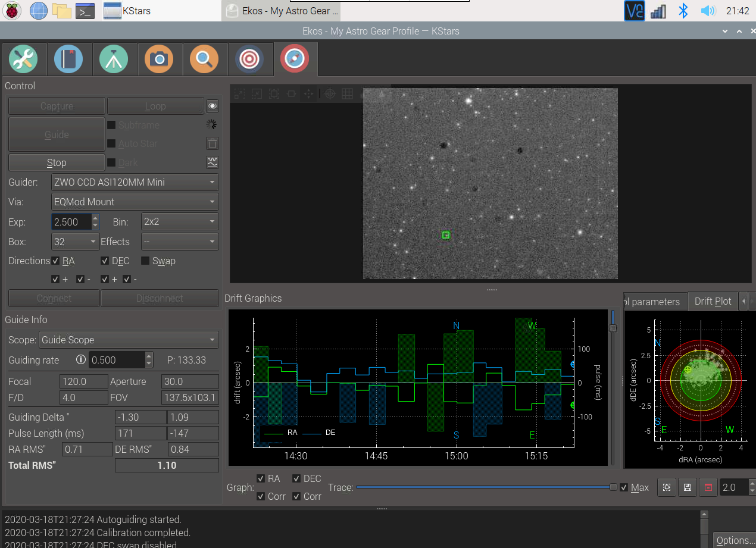Click zoom to fit icon on image toolbar
The width and height of the screenshot is (756, 548).
click(274, 93)
